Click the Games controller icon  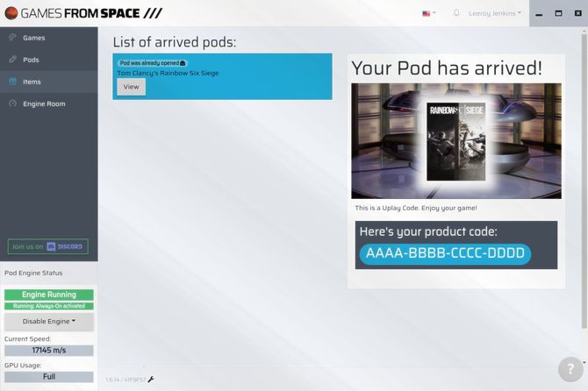[x=13, y=38]
